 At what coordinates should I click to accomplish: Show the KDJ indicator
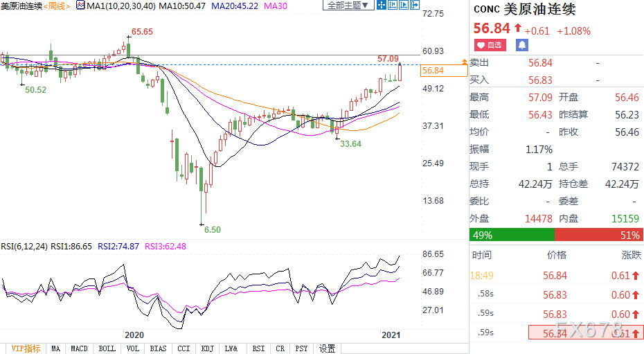206,348
